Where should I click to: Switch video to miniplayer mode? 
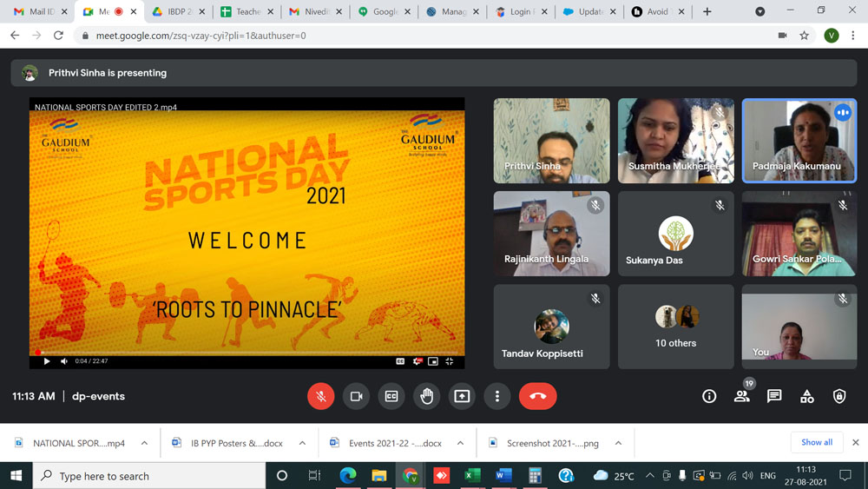433,361
